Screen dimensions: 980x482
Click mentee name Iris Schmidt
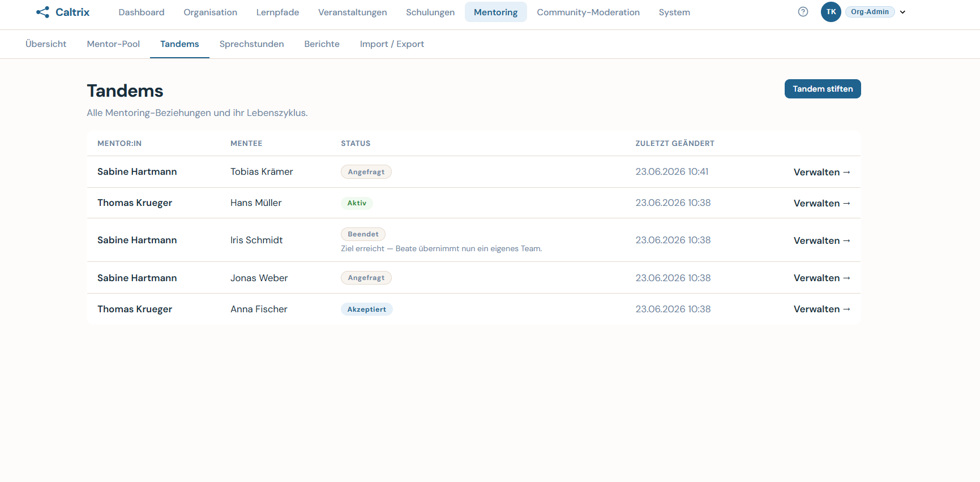click(256, 240)
